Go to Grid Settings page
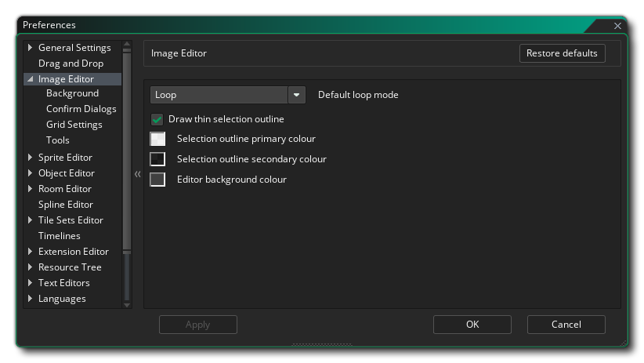Viewport: 644px width, 363px height. (x=74, y=125)
